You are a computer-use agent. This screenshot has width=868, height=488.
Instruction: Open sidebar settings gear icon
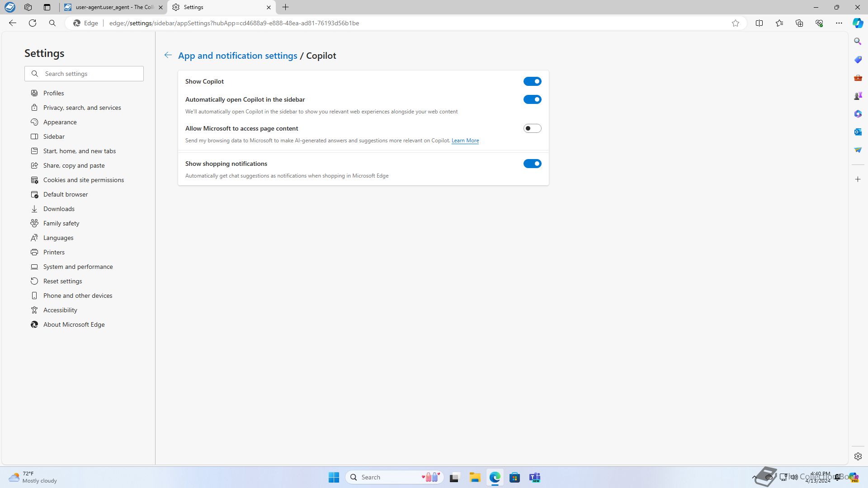pyautogui.click(x=858, y=456)
